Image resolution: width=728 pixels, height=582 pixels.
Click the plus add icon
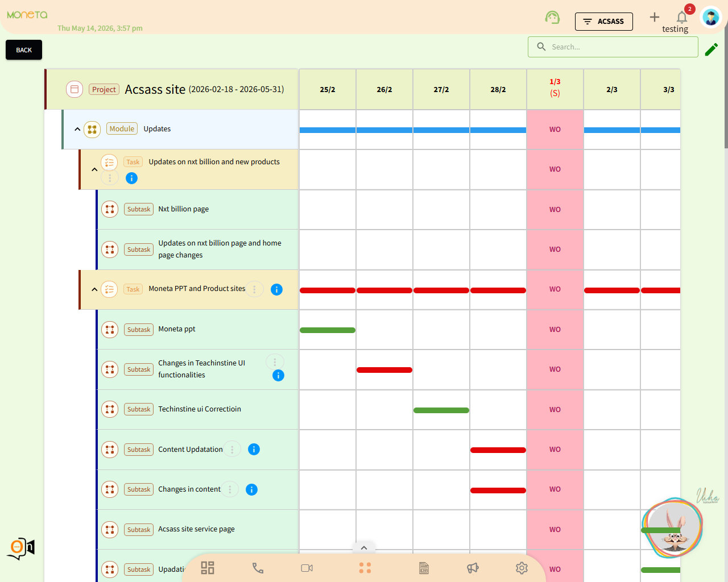click(655, 17)
